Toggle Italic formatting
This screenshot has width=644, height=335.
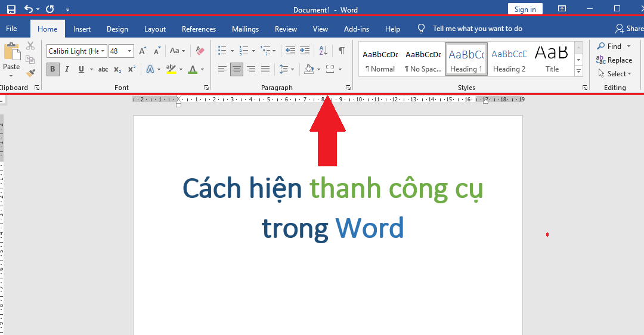(x=67, y=69)
